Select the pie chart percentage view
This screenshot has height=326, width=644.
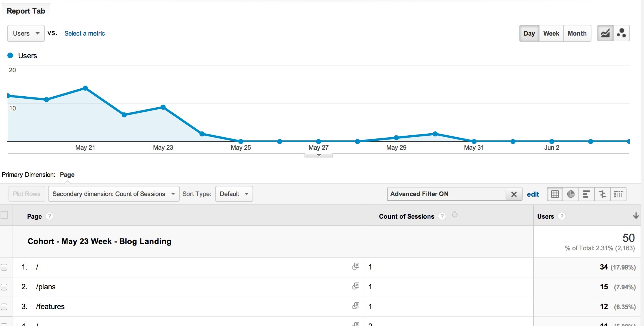click(571, 194)
